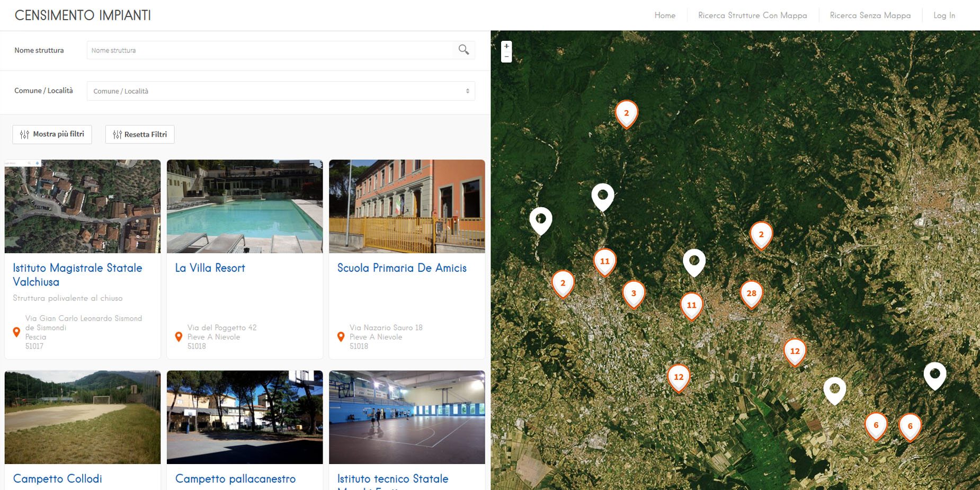Click Struttura polivalente al chiuso text
This screenshot has width=980, height=490.
(68, 298)
